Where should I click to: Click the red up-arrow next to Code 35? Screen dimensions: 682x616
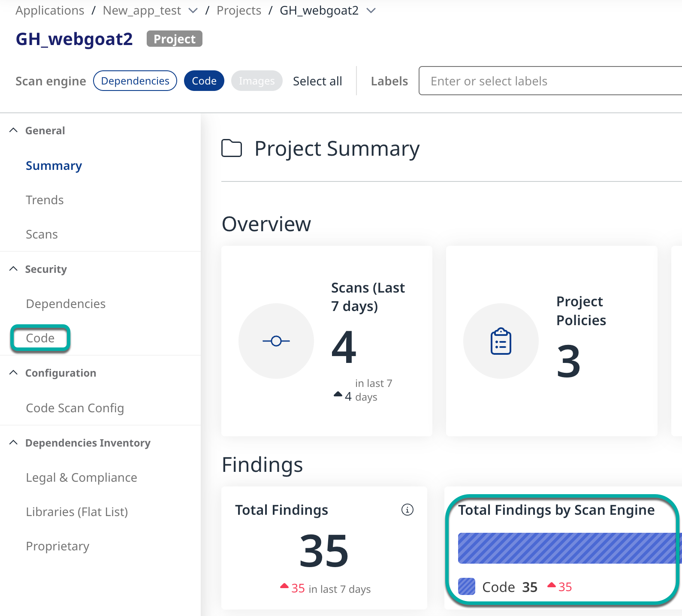pos(552,586)
